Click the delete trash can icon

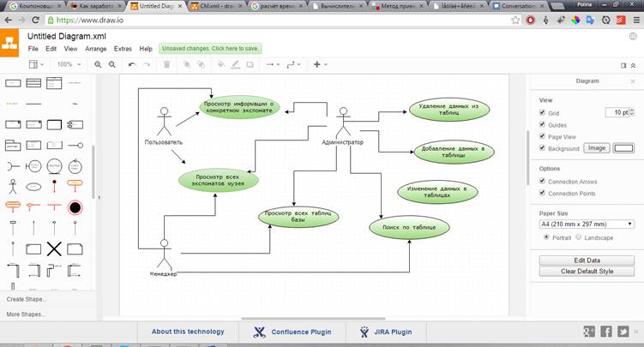click(x=166, y=64)
